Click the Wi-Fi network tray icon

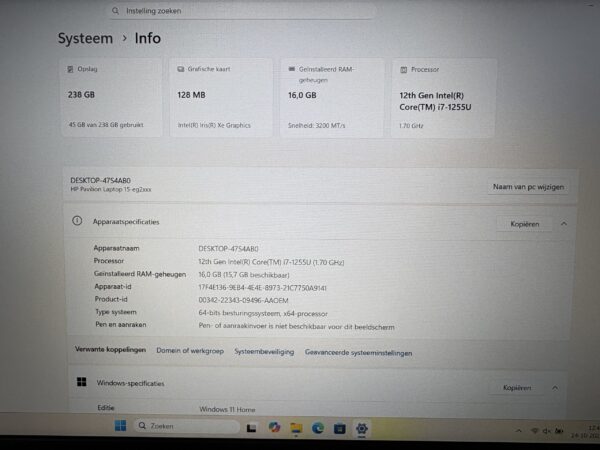(535, 431)
